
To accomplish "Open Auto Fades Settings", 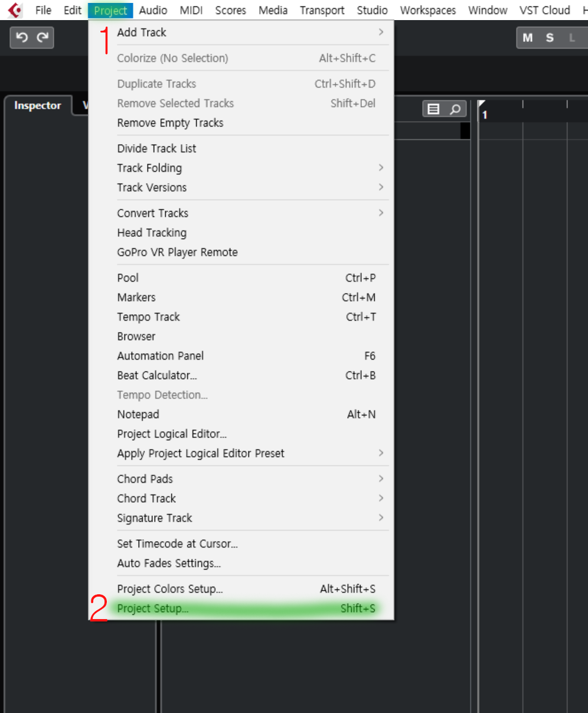I will (241, 563).
